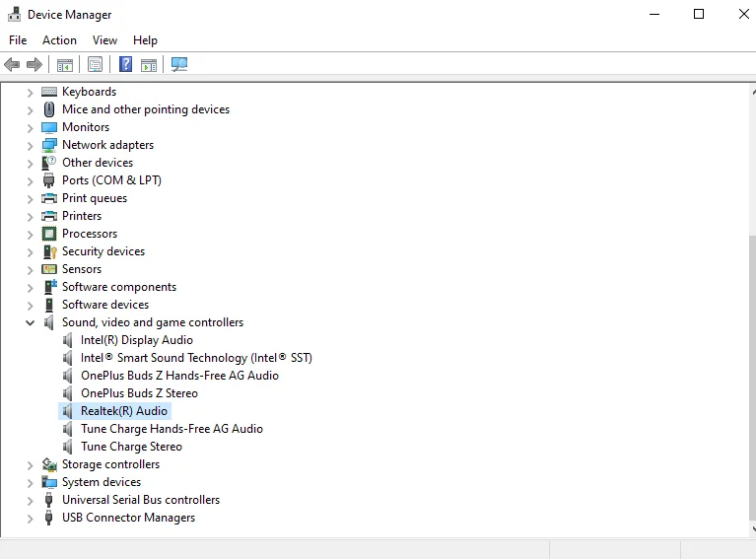Open the Help menu

145,40
